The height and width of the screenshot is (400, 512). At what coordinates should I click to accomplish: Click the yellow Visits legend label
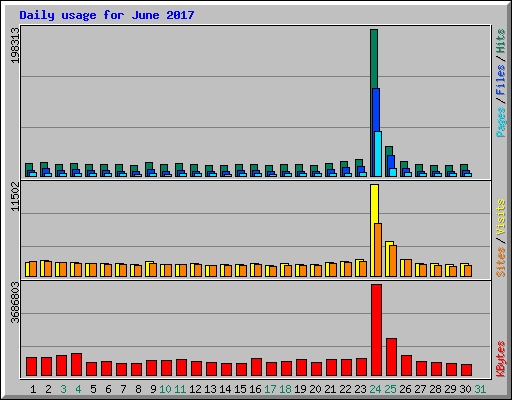(501, 218)
